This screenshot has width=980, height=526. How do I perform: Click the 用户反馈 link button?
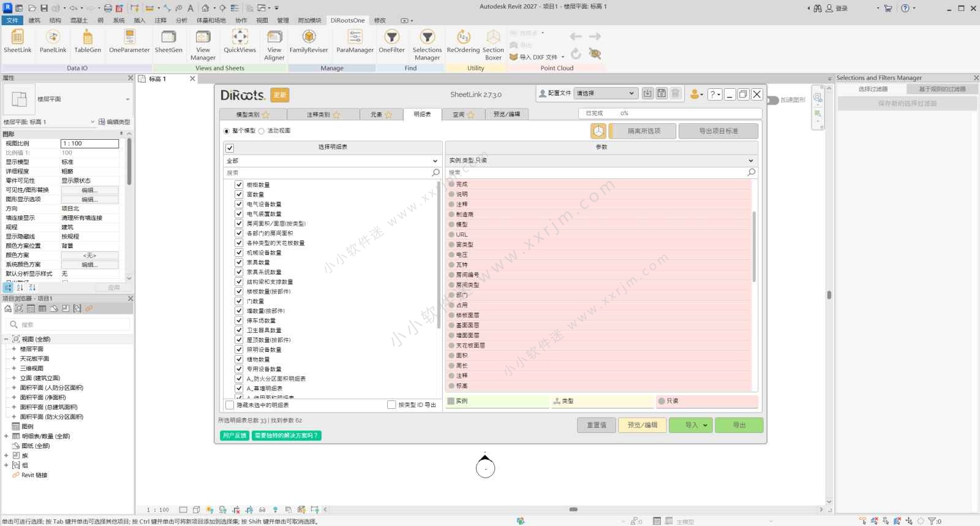pos(235,436)
